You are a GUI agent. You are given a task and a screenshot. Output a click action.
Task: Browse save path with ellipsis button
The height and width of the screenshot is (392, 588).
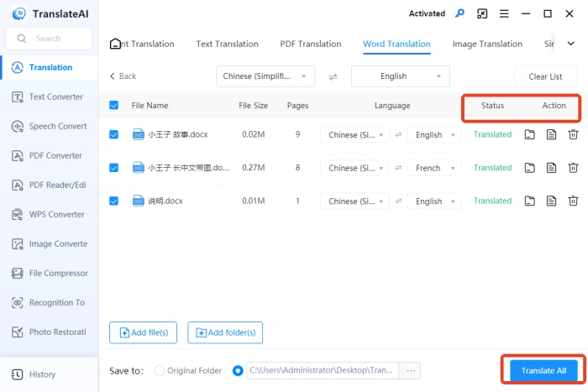tap(410, 371)
